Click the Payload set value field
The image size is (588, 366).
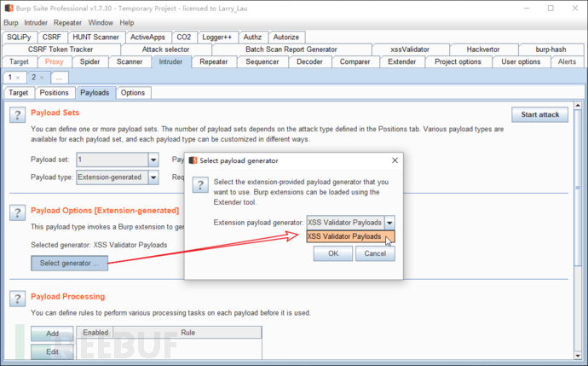112,160
